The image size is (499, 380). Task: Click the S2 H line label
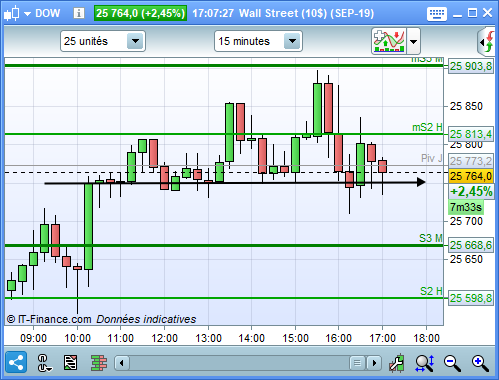tap(431, 291)
